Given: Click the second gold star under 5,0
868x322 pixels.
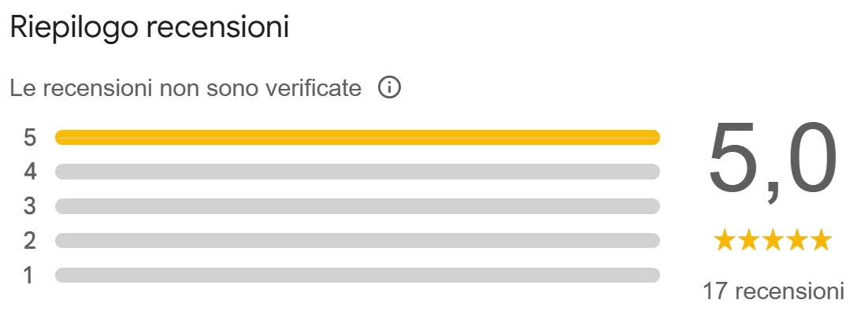Looking at the screenshot, I should click(x=748, y=240).
